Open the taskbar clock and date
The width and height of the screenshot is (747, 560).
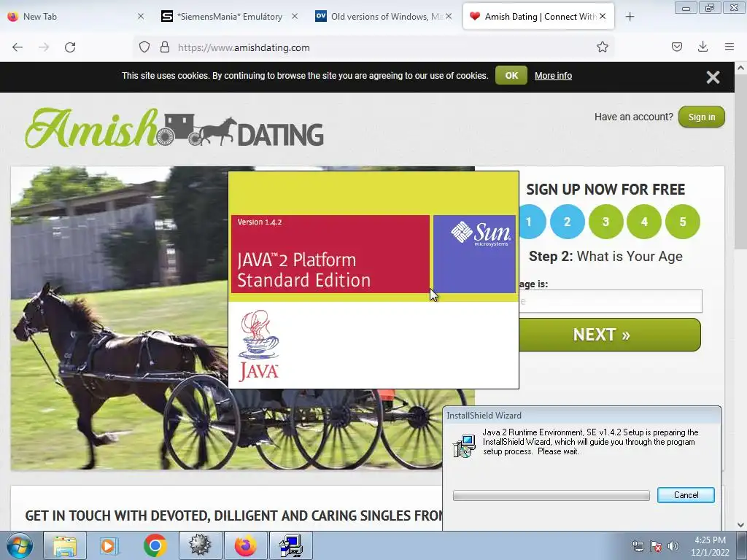pos(710,546)
